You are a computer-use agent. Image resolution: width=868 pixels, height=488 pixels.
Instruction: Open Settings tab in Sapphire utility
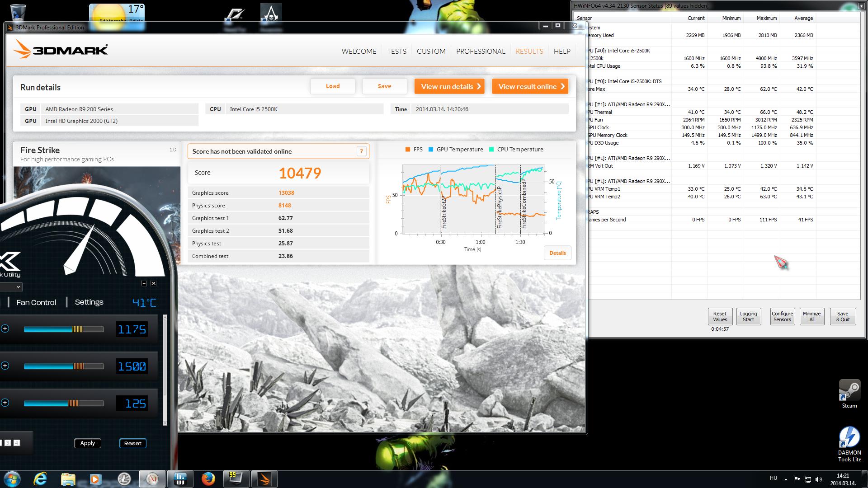(x=89, y=302)
